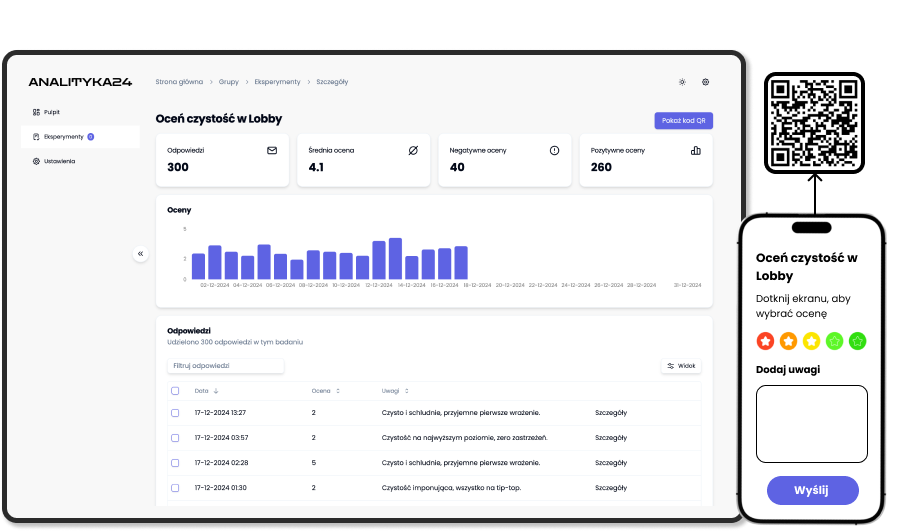The width and height of the screenshot is (897, 531).
Task: Click the 260 positive ratings value
Action: pos(601,167)
